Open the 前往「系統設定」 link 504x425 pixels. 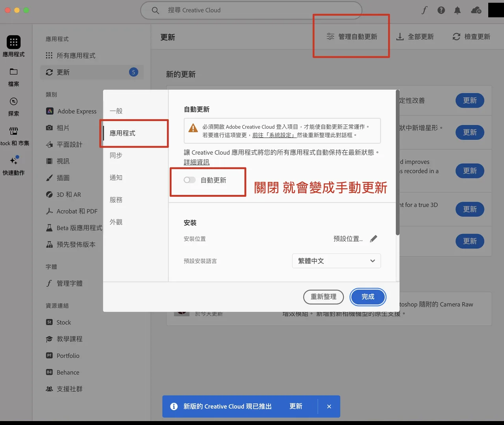coord(274,135)
